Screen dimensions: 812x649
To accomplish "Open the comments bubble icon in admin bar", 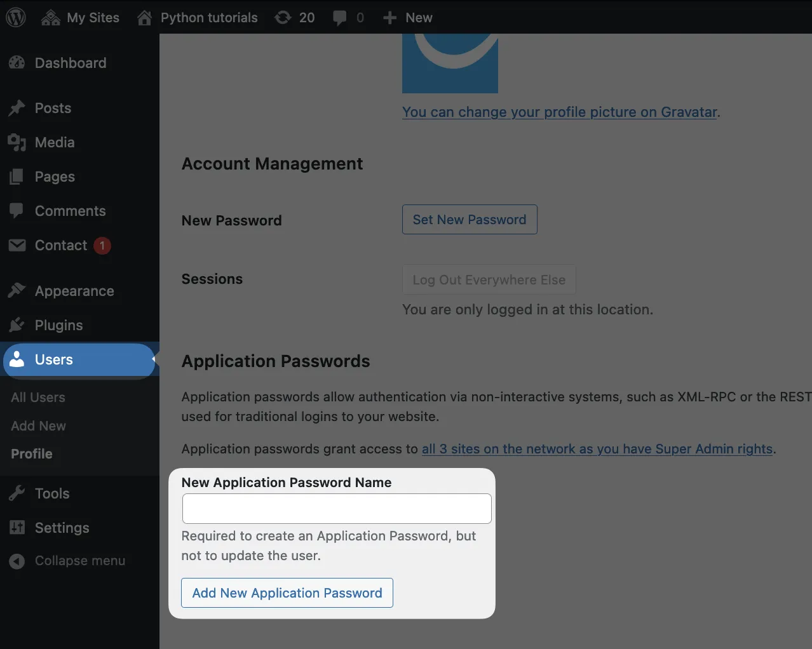I will [x=340, y=18].
